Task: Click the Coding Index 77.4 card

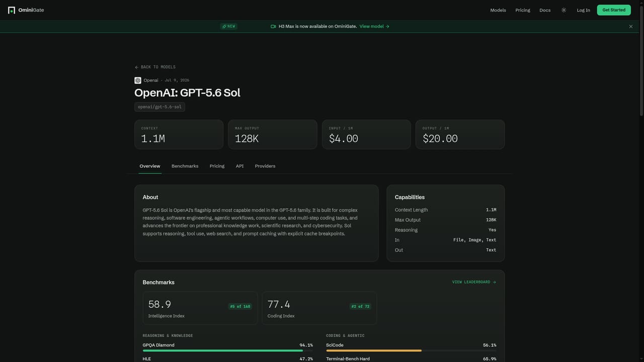Action: pyautogui.click(x=319, y=308)
